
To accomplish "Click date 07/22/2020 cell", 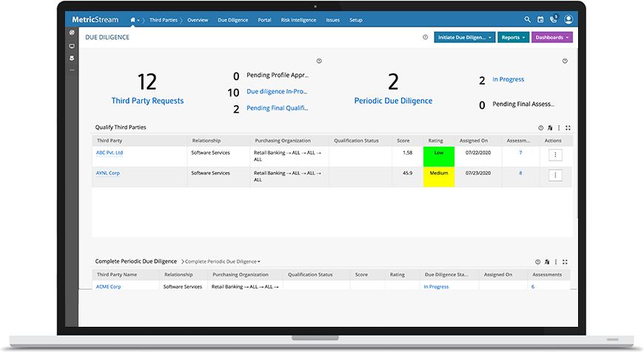I will click(478, 153).
